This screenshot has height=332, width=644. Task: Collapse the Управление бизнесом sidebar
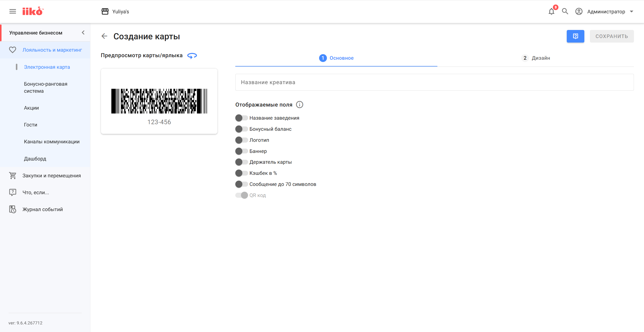pos(83,32)
